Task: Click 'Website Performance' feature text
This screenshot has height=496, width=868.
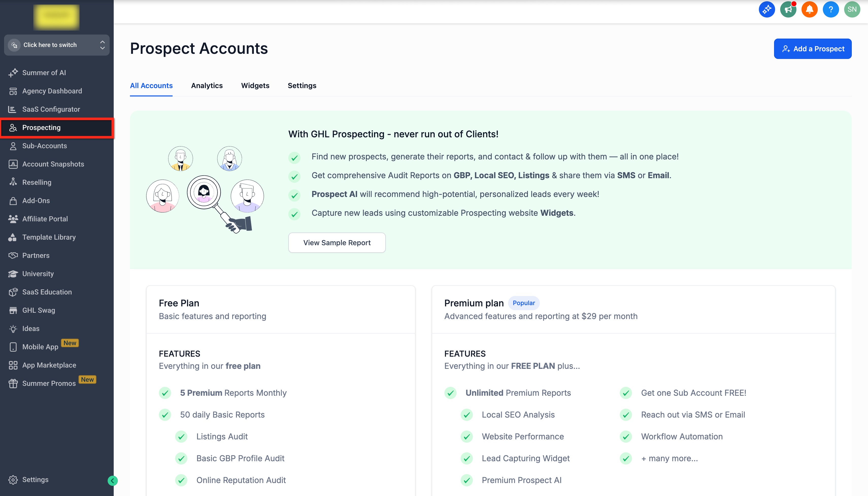Action: point(523,436)
